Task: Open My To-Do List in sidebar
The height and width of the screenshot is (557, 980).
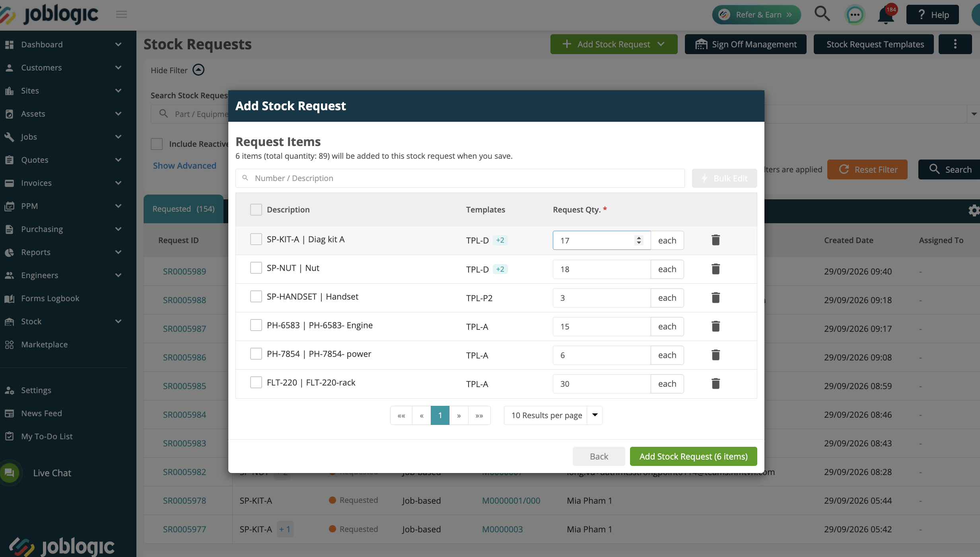Action: pos(47,436)
